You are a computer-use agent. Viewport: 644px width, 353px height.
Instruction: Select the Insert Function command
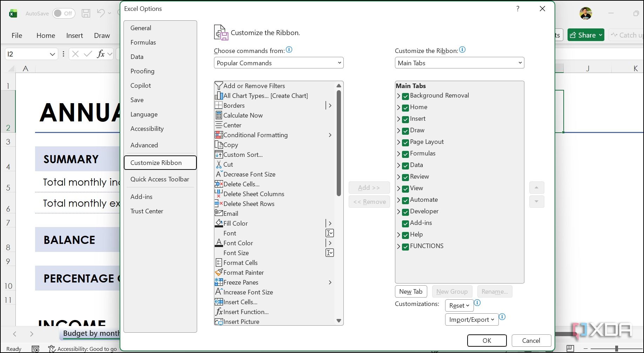pyautogui.click(x=274, y=312)
